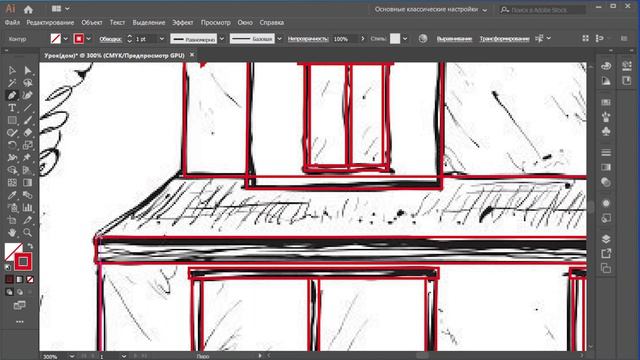Select the Gradient tool in toolbar
Viewport: 640px width, 360px height.
27,182
